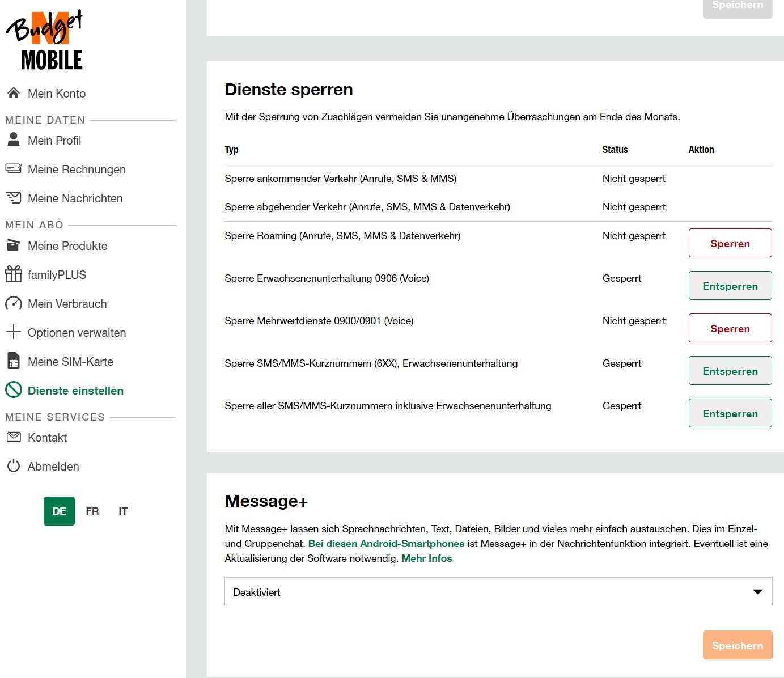The width and height of the screenshot is (784, 678).
Task: Unblock Erwachsenenunterhaltung 0906 via Entsperren
Action: click(730, 286)
